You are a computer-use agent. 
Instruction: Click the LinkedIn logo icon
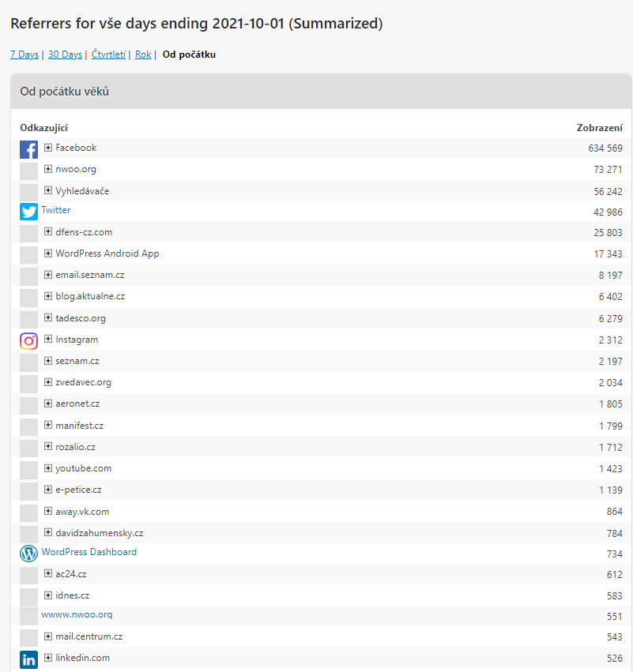coord(28,659)
